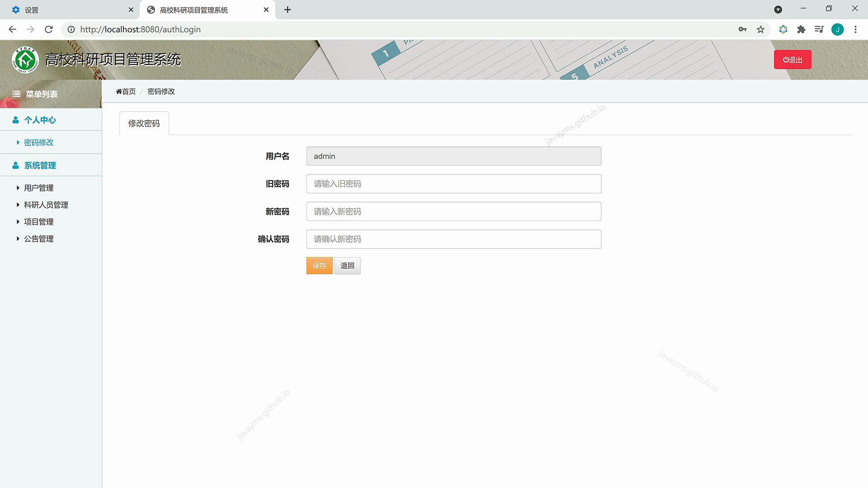Click the person icon beside 个人中心

pos(15,119)
